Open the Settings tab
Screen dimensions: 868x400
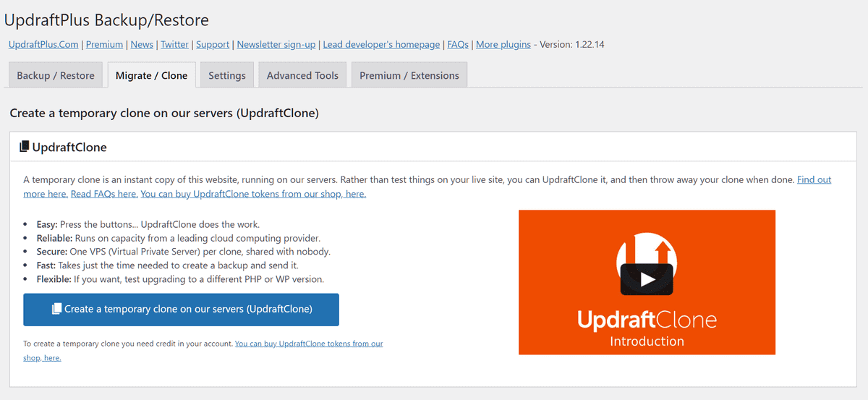(227, 75)
